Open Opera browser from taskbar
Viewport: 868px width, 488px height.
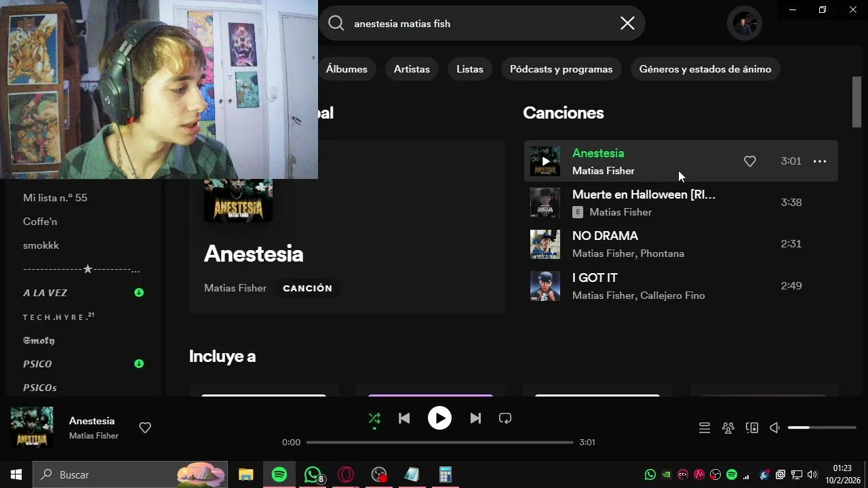click(x=346, y=474)
